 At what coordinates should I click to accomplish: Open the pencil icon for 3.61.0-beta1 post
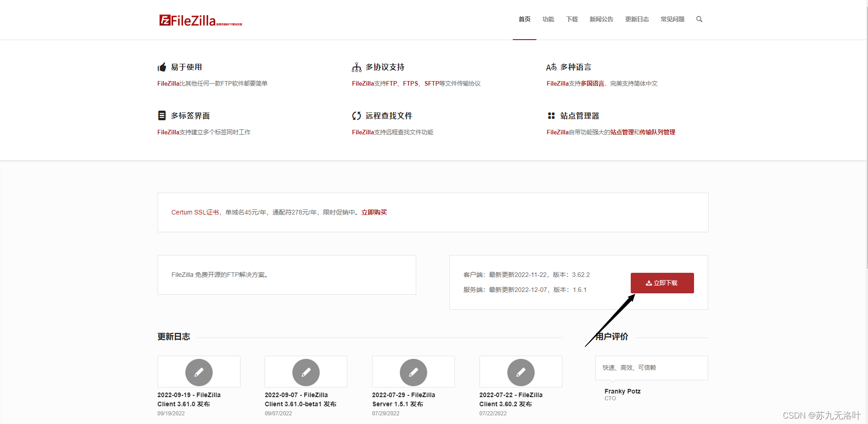coord(306,373)
